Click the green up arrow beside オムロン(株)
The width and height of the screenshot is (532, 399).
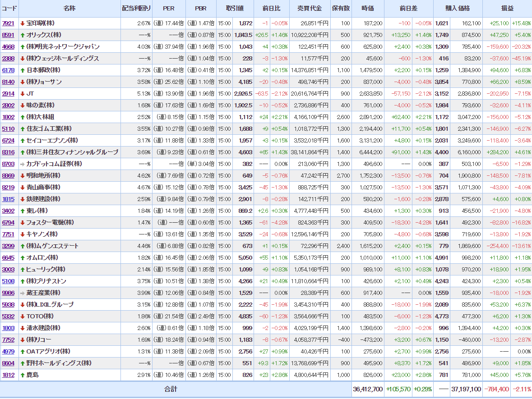tap(23, 258)
